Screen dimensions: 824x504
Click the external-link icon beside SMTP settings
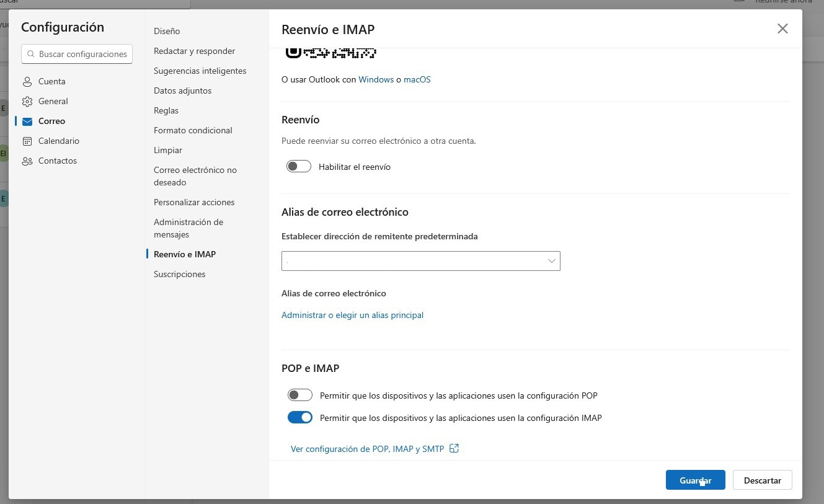pyautogui.click(x=454, y=448)
